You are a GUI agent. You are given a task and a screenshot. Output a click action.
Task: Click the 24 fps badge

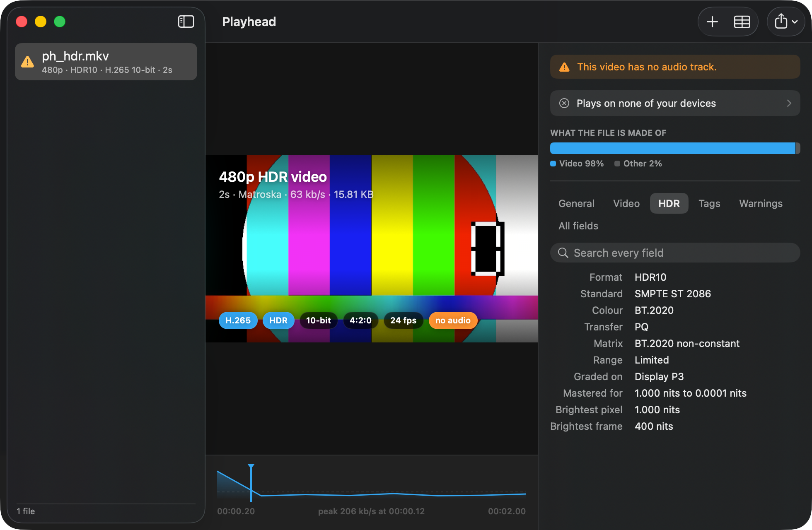click(404, 320)
